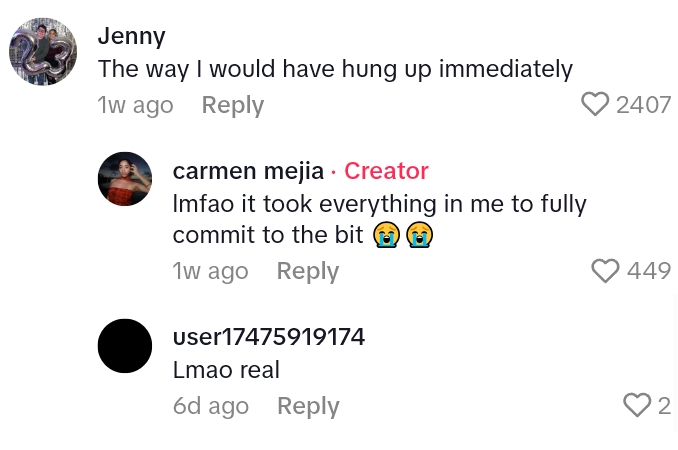Image resolution: width=678 pixels, height=450 pixels.
Task: Reply to Jenny's comment
Action: tap(232, 105)
